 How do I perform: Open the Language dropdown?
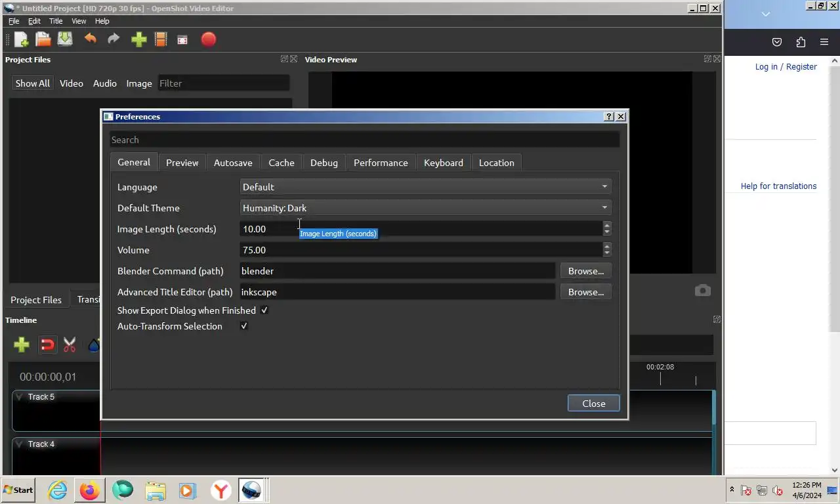coord(425,187)
